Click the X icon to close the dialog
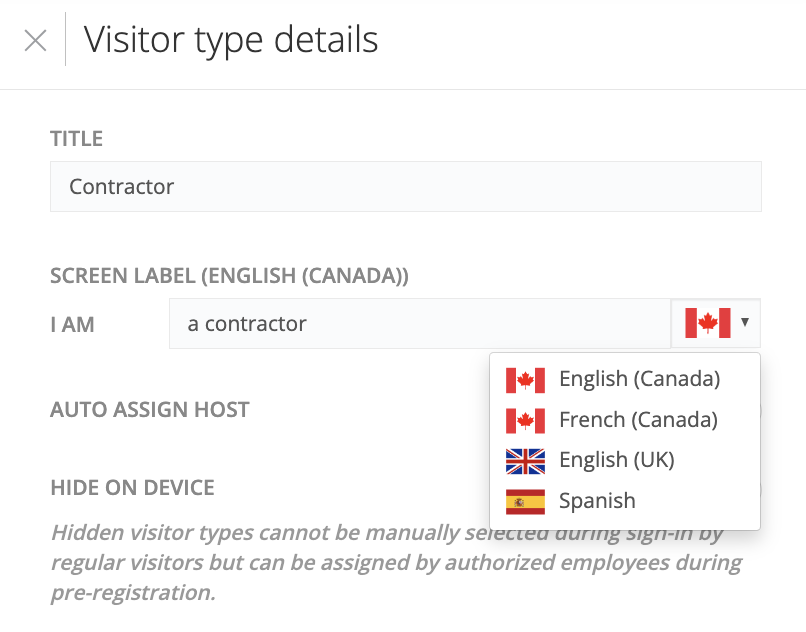806x632 pixels. point(34,39)
